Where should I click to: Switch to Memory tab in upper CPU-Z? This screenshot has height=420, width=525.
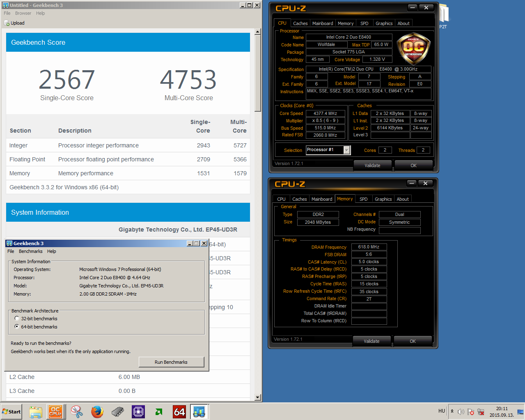point(346,23)
